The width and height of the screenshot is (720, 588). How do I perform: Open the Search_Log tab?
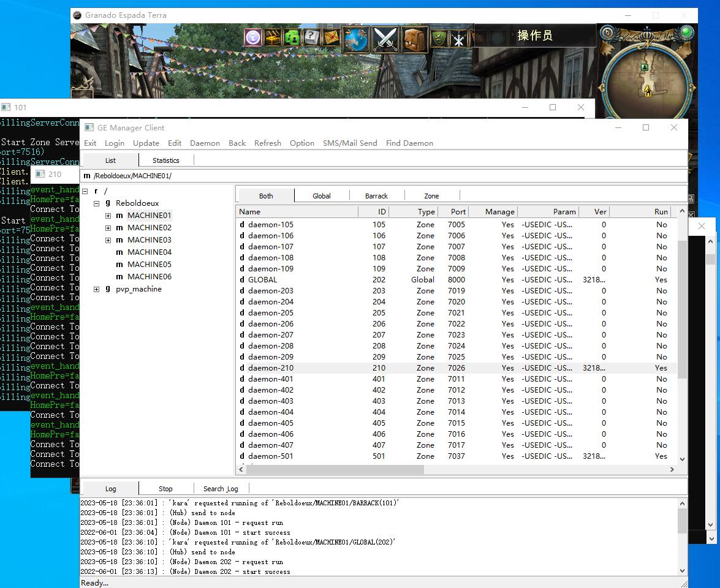coord(221,489)
